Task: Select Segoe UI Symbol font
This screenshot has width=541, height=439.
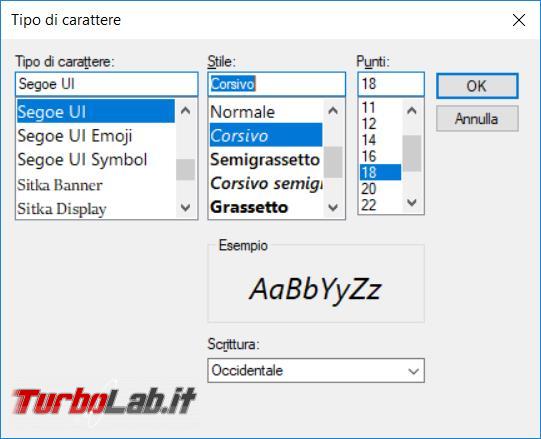Action: point(96,159)
